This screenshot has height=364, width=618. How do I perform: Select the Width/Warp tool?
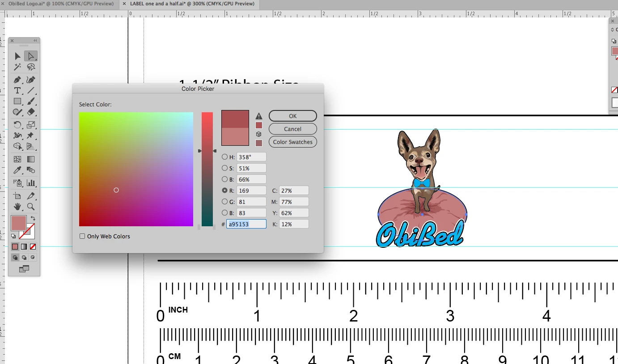click(17, 135)
